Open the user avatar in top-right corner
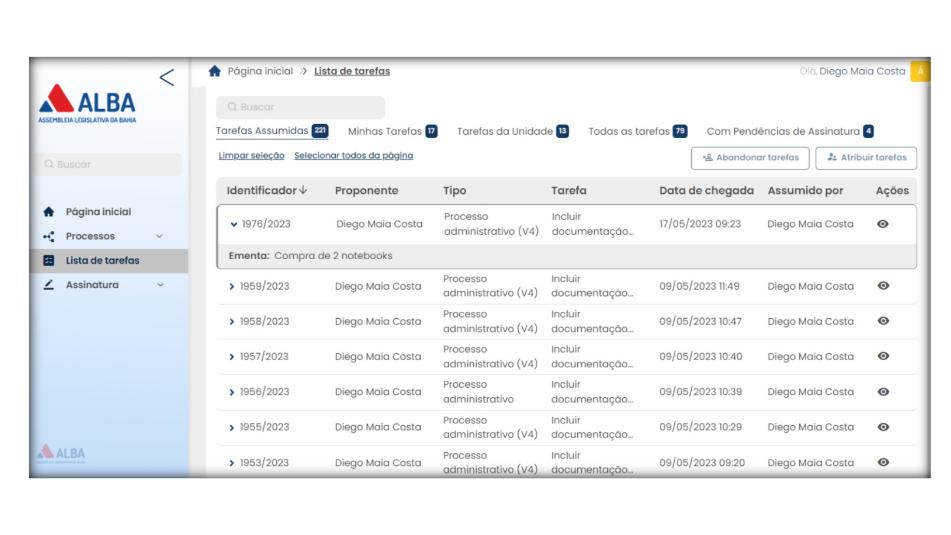 click(x=920, y=71)
